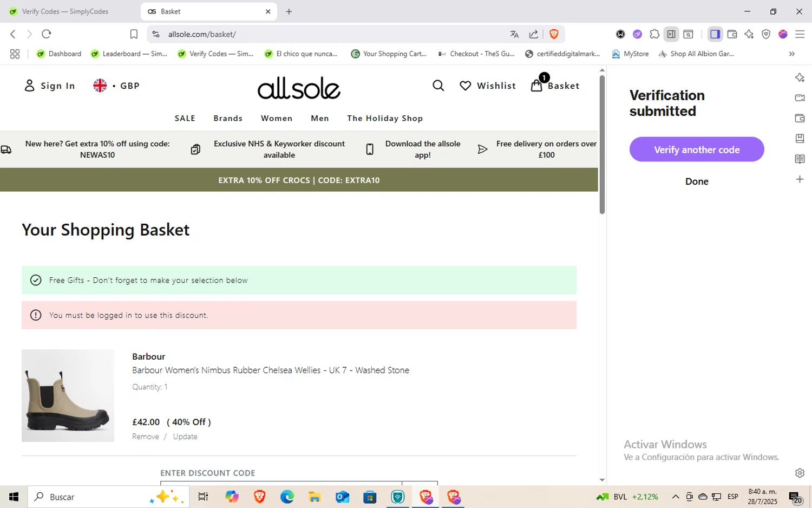Image resolution: width=812 pixels, height=508 pixels.
Task: Open the Men menu
Action: 320,118
